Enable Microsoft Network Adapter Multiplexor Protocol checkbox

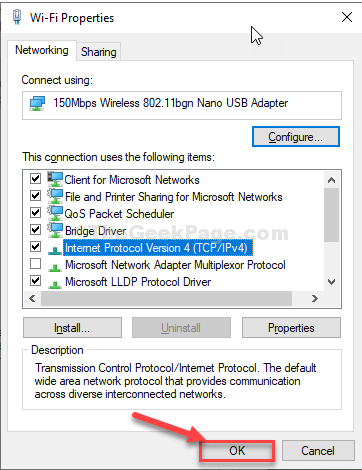(35, 264)
